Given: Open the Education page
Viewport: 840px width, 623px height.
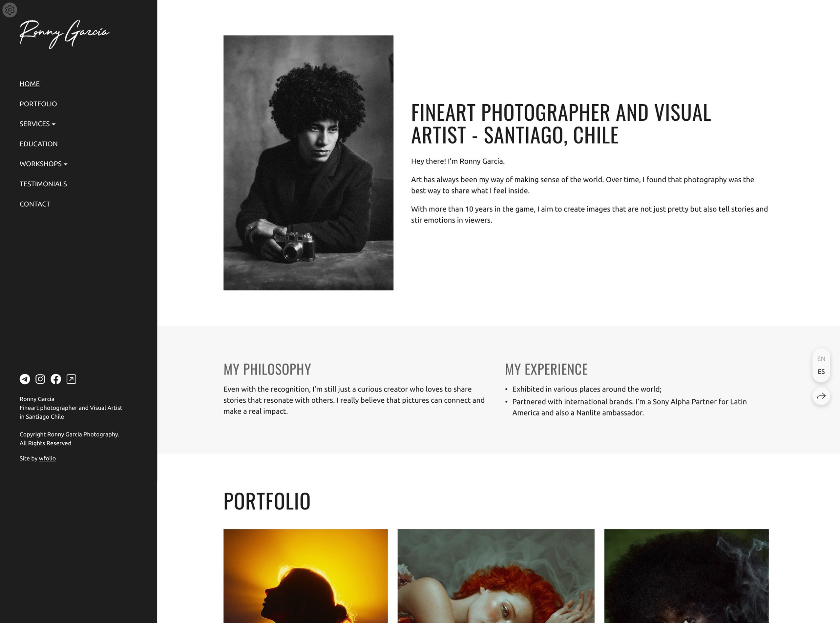Looking at the screenshot, I should [x=38, y=144].
